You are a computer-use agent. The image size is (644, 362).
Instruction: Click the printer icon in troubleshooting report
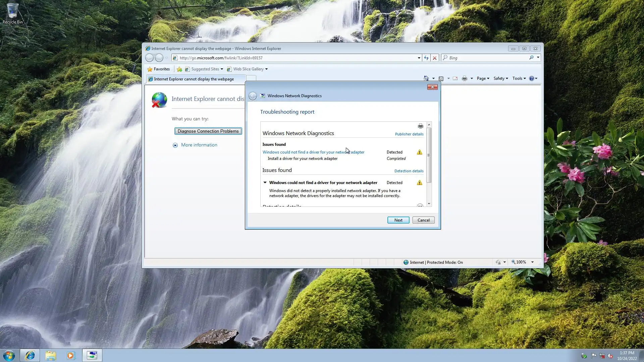click(420, 126)
